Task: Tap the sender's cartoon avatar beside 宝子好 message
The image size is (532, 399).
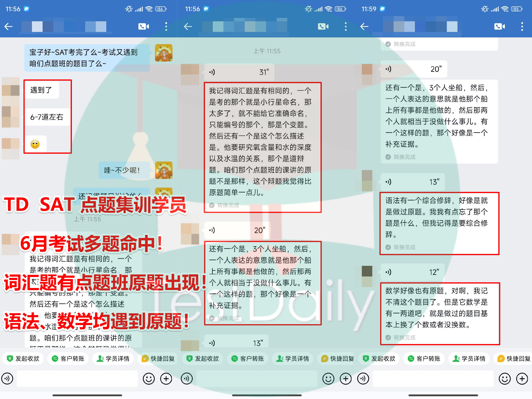Action: tap(164, 53)
